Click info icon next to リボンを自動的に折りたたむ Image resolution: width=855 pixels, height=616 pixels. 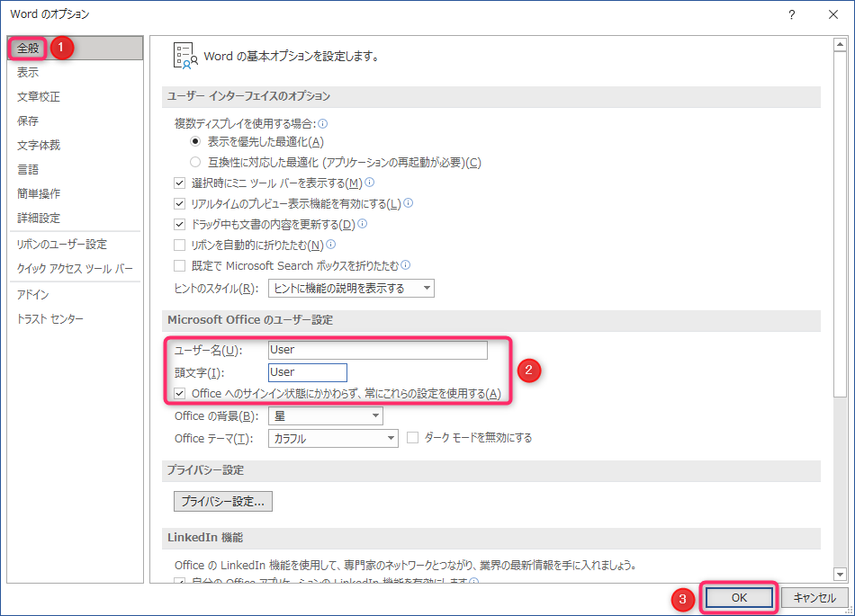[x=330, y=245]
